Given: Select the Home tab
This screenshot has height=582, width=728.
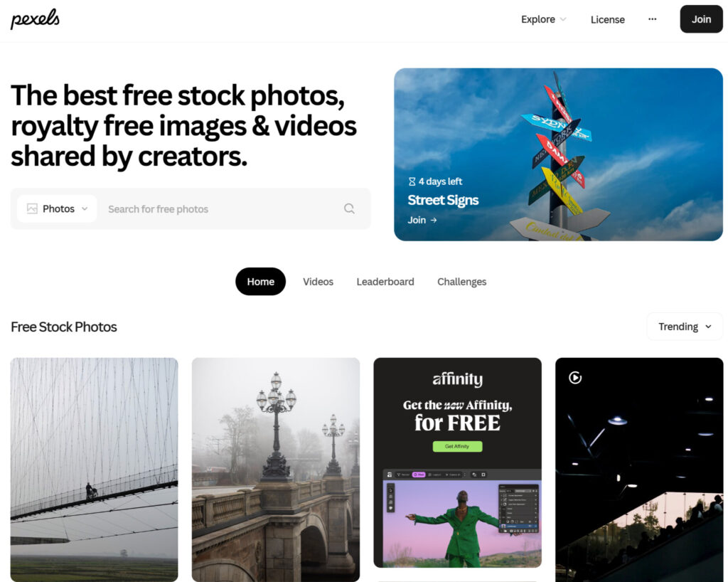Looking at the screenshot, I should 260,282.
